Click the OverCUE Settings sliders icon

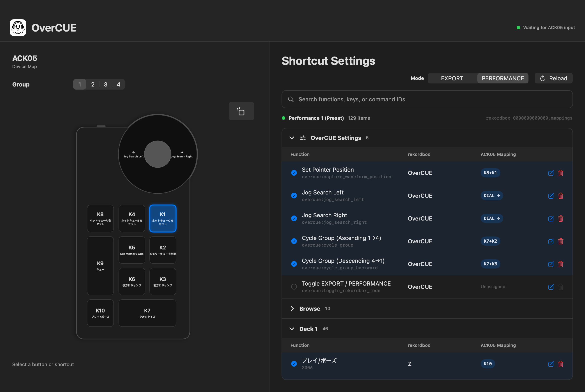tap(303, 138)
